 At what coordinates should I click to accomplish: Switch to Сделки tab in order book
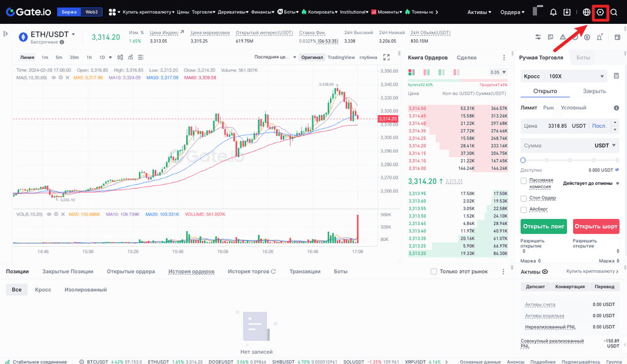pyautogui.click(x=467, y=58)
